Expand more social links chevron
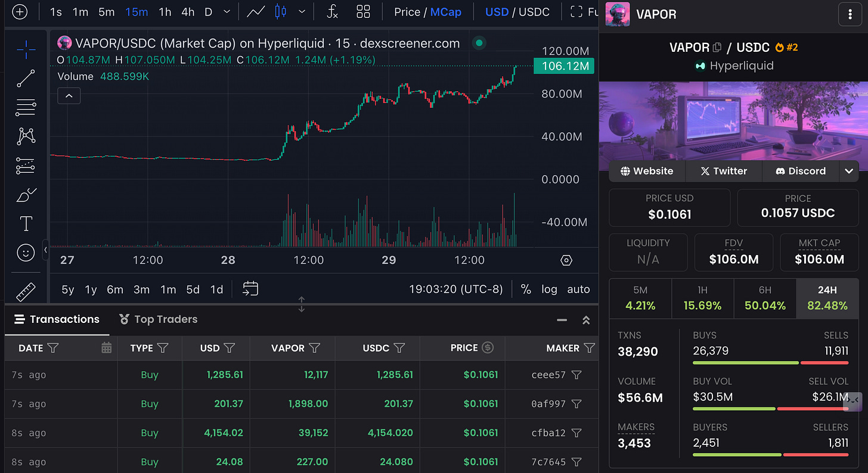This screenshot has height=473, width=868. [x=849, y=171]
